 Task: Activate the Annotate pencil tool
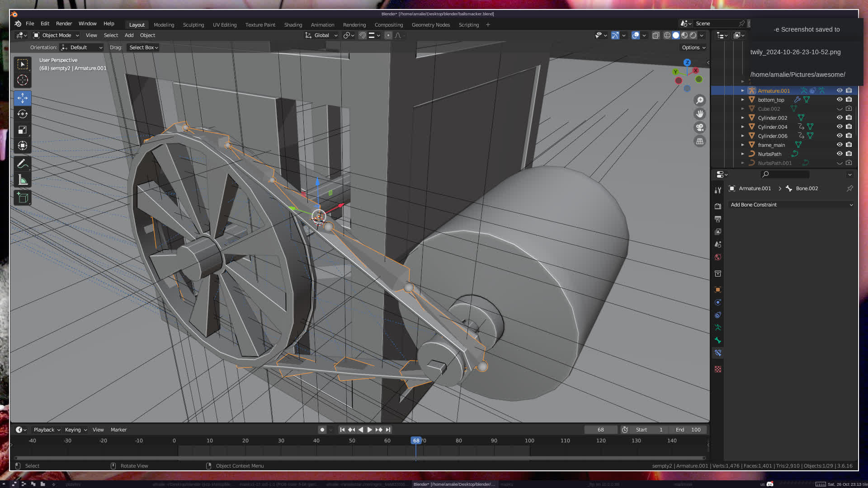[23, 164]
